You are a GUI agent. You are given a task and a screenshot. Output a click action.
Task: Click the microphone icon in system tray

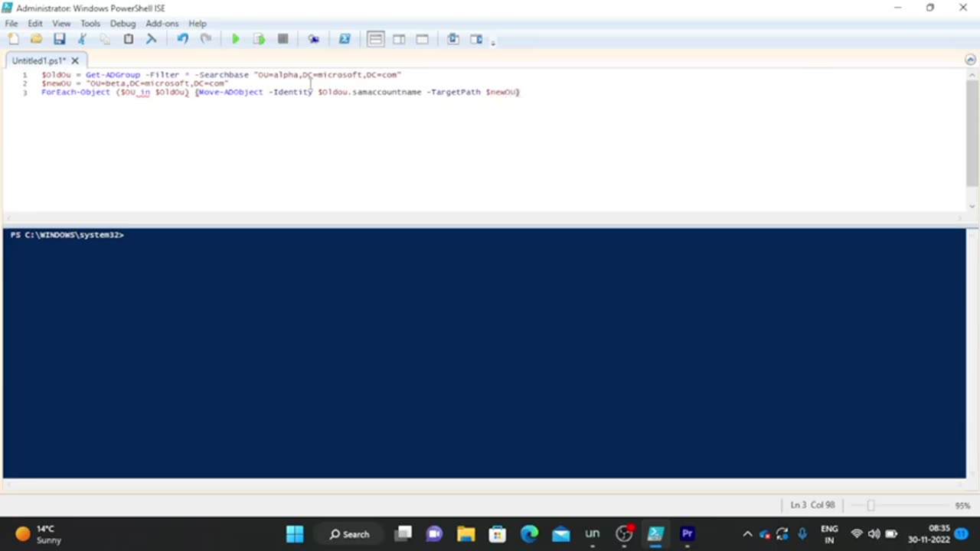(802, 534)
